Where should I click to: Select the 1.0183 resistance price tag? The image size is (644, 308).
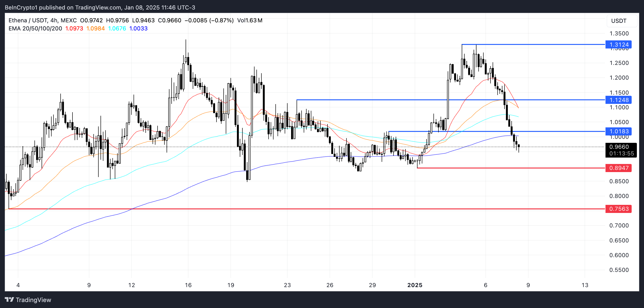click(618, 131)
